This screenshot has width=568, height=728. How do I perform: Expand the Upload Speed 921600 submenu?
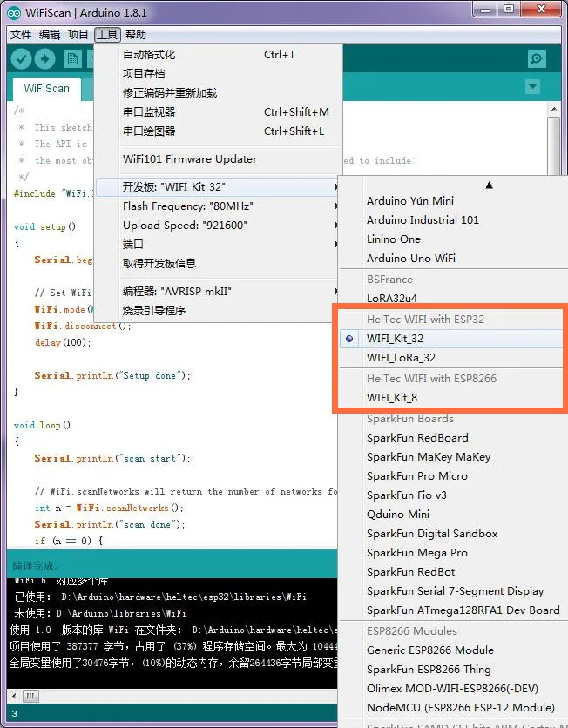click(219, 226)
